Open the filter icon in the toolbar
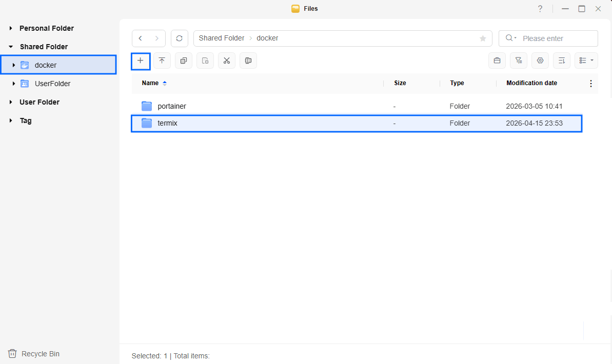The image size is (612, 364). pyautogui.click(x=519, y=60)
